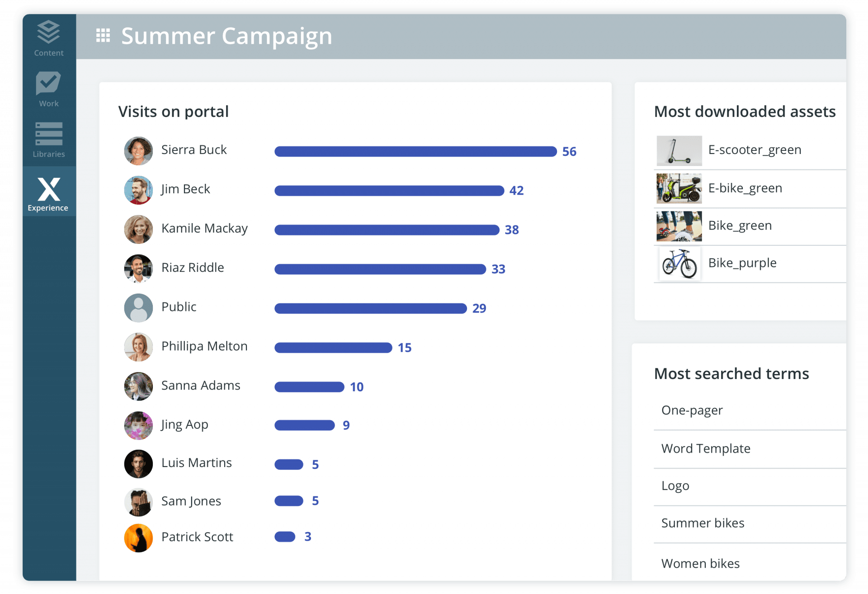View the Bike_purple asset preview image
The image size is (868, 594).
(679, 264)
